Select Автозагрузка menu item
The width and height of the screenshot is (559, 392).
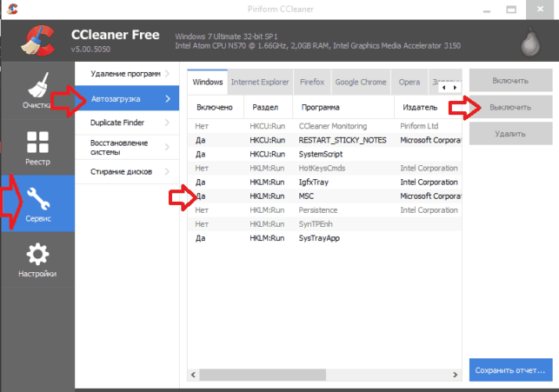point(127,99)
